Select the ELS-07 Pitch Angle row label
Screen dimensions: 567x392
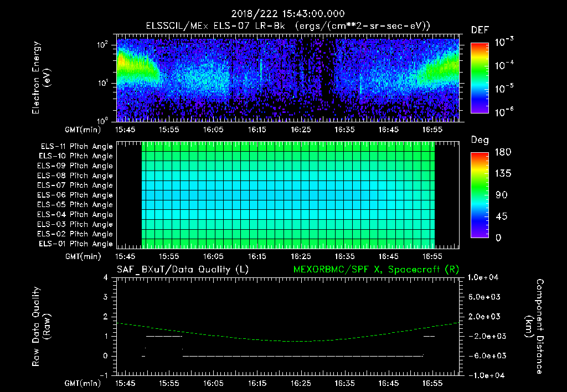pyautogui.click(x=75, y=185)
